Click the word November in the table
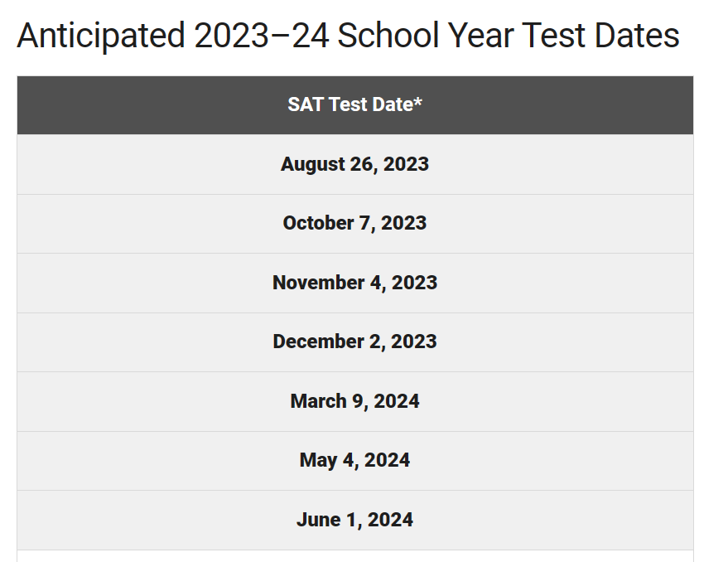 coord(319,283)
